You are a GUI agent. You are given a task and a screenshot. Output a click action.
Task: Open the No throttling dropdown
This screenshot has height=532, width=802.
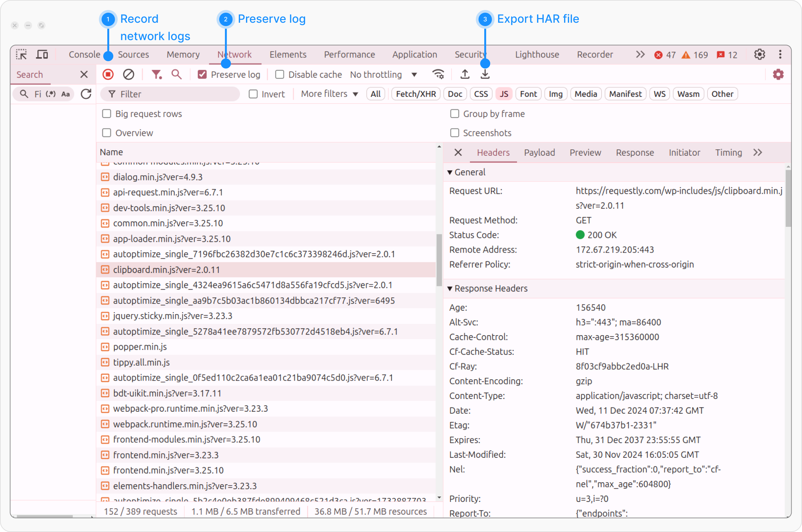click(383, 74)
